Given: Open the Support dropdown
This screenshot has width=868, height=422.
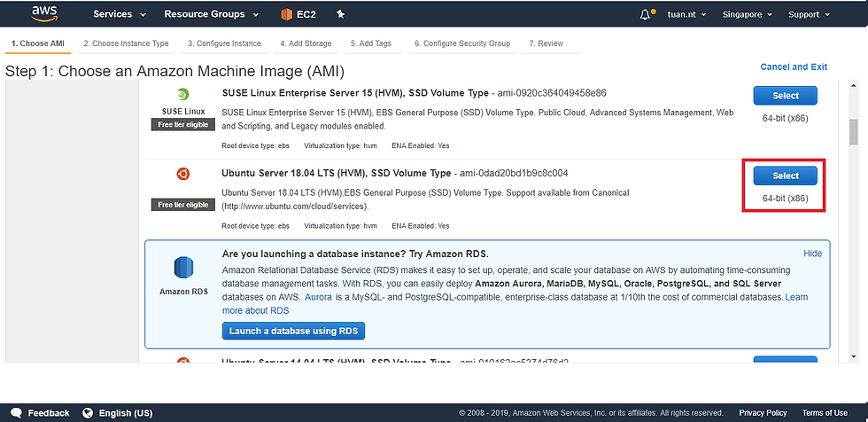Looking at the screenshot, I should 810,14.
